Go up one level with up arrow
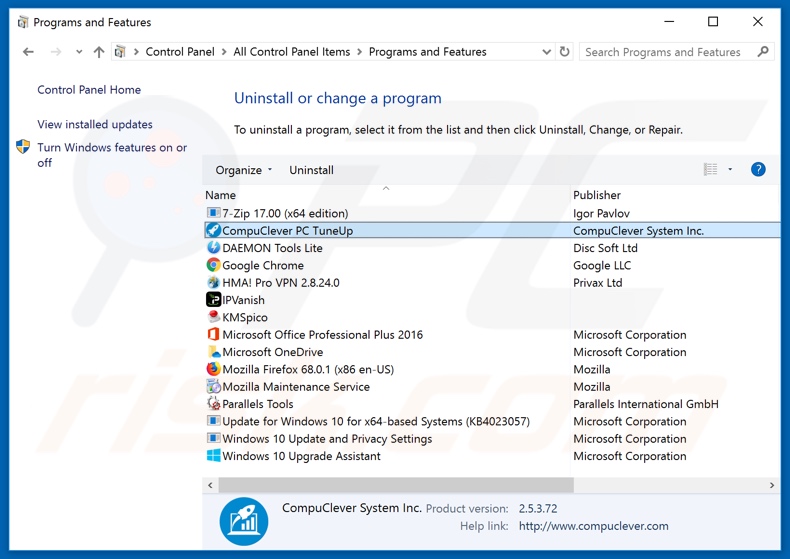Image resolution: width=790 pixels, height=559 pixels. [x=99, y=51]
